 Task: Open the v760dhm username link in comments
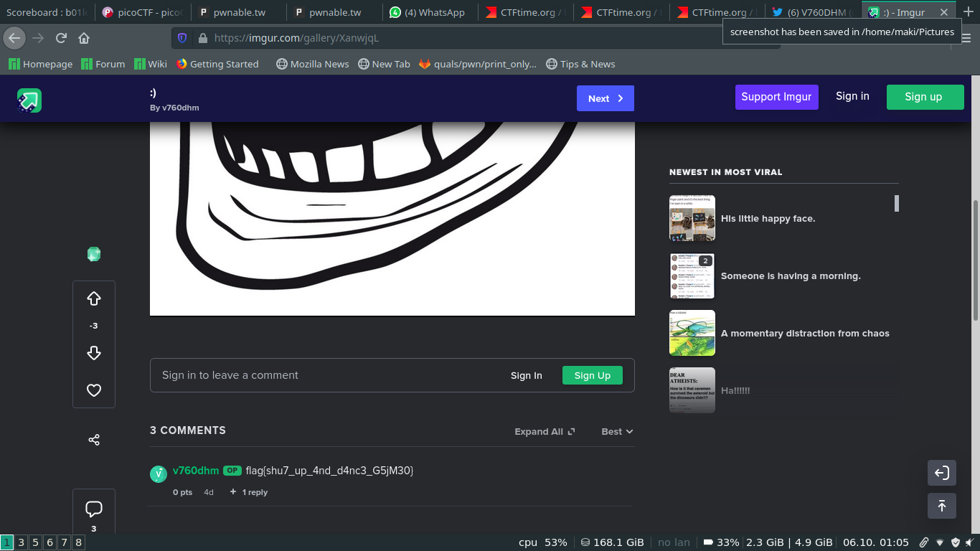tap(196, 471)
